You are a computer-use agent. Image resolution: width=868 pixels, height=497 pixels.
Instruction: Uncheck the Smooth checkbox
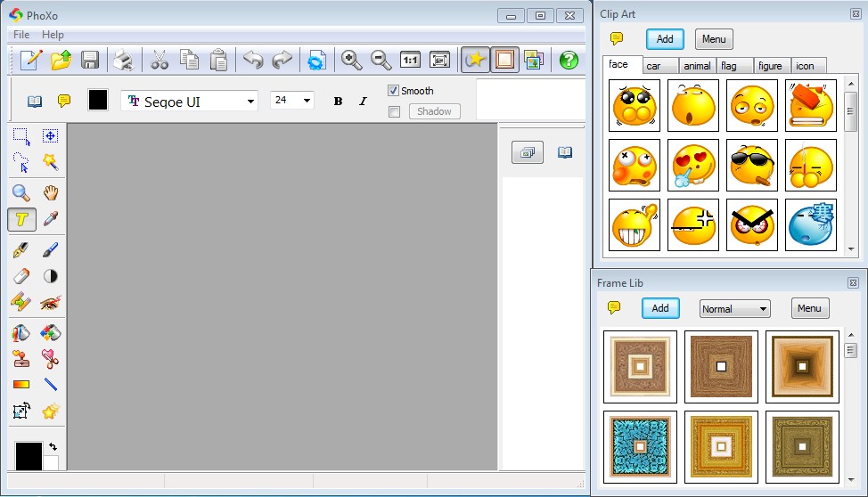394,91
